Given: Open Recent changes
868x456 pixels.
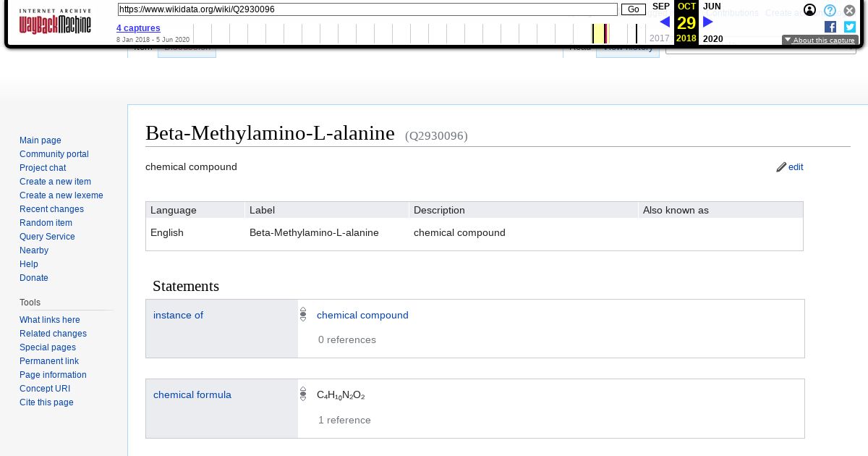Looking at the screenshot, I should (x=51, y=209).
